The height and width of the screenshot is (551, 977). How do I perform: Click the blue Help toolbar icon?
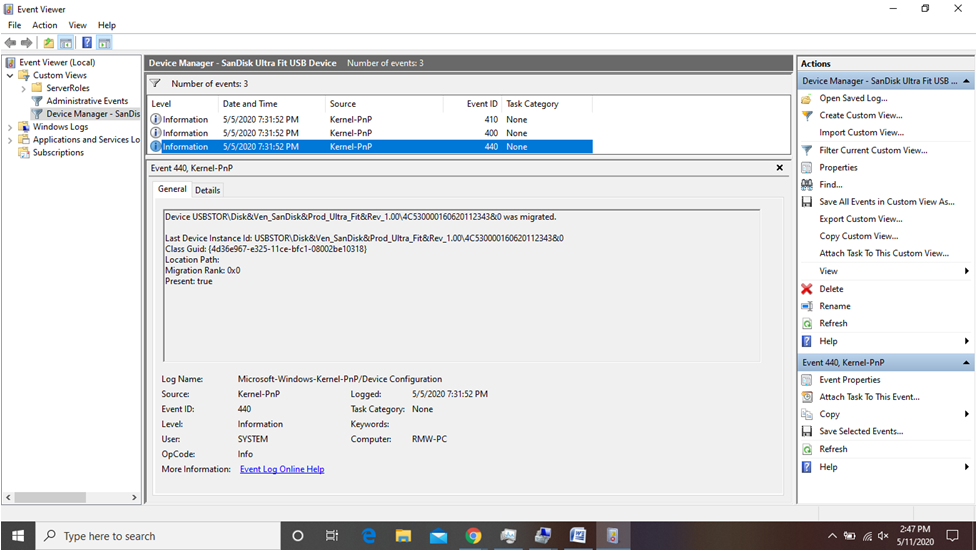click(x=87, y=43)
